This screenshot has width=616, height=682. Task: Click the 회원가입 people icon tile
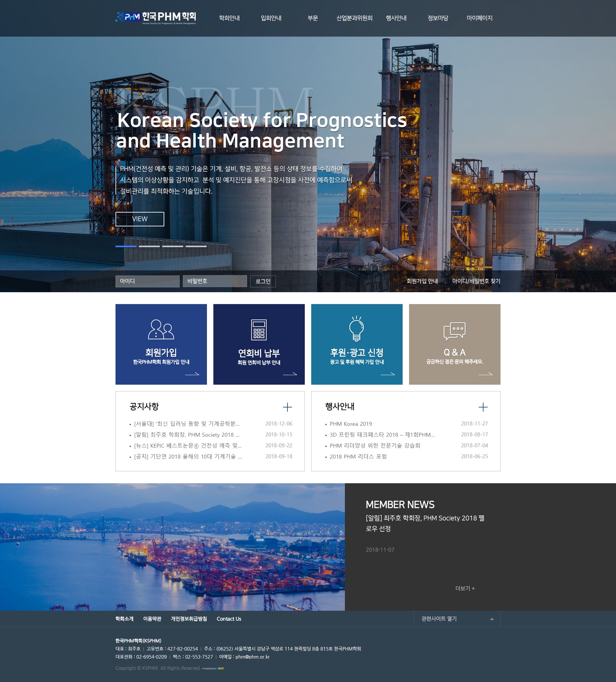(161, 329)
